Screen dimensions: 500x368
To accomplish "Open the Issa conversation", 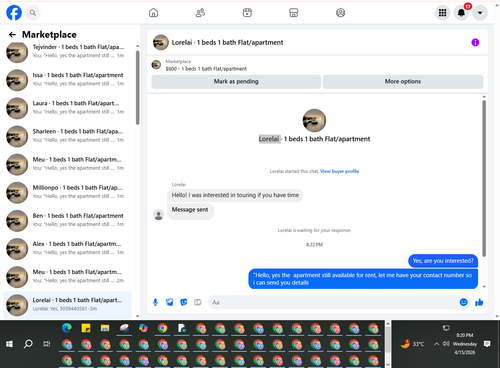I will pyautogui.click(x=67, y=80).
